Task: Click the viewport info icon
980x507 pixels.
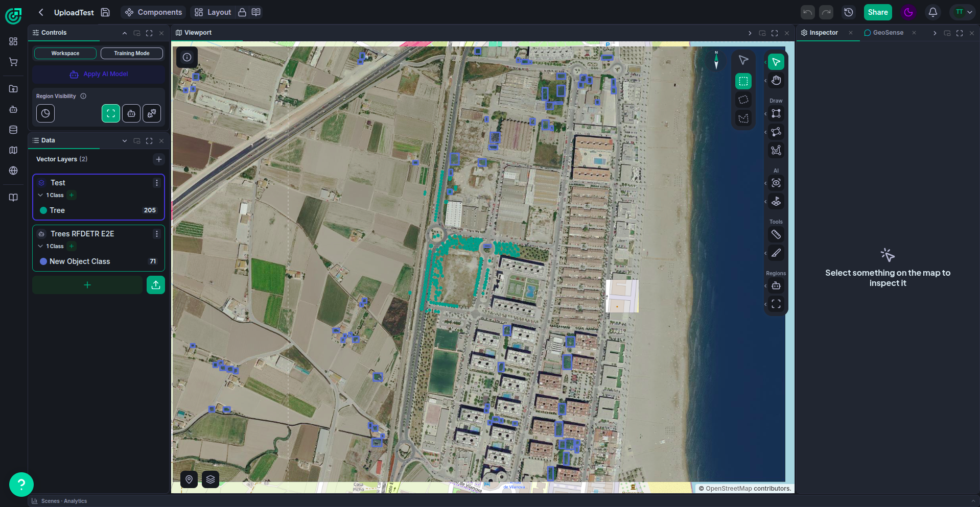Action: (x=187, y=57)
